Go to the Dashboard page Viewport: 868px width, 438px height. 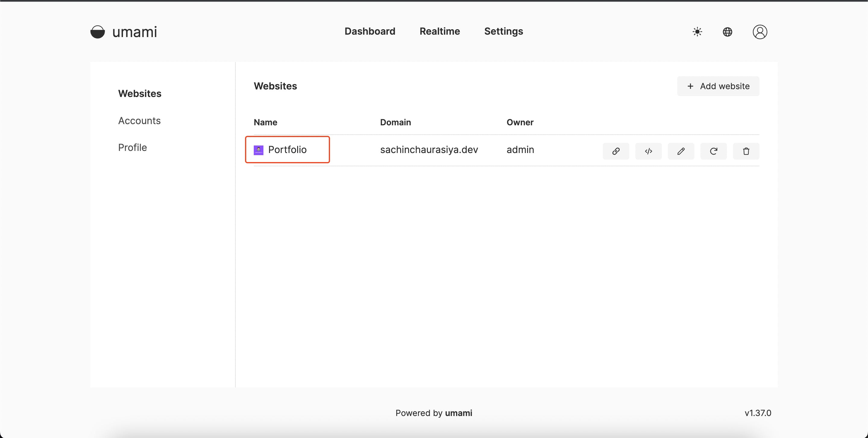pyautogui.click(x=370, y=31)
